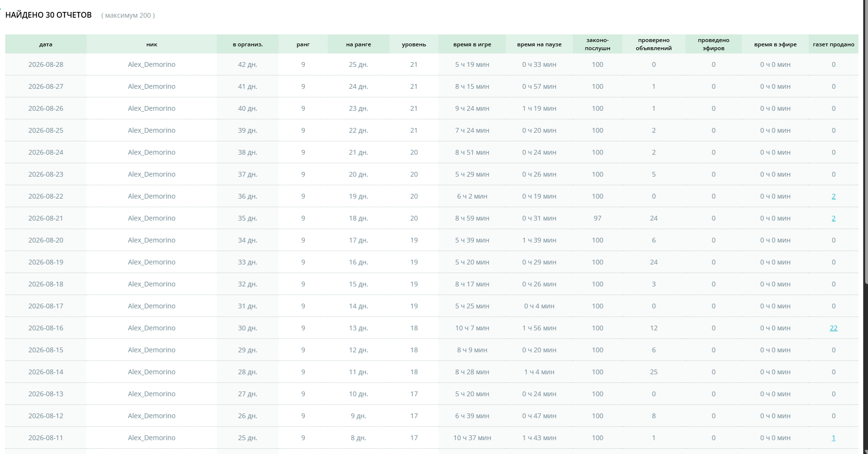This screenshot has height=454, width=868.
Task: Click Alex_Demorino in the 2026-08-17 row
Action: click(151, 306)
